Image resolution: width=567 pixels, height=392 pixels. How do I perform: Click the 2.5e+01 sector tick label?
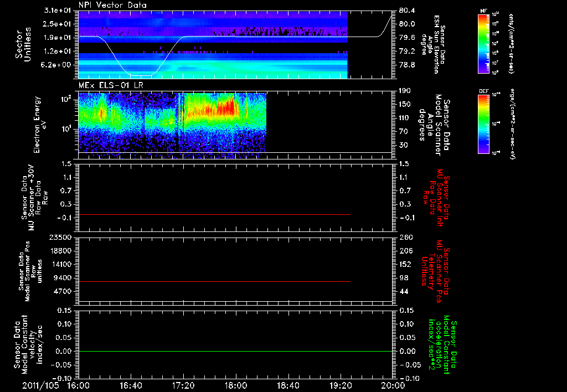[58, 24]
